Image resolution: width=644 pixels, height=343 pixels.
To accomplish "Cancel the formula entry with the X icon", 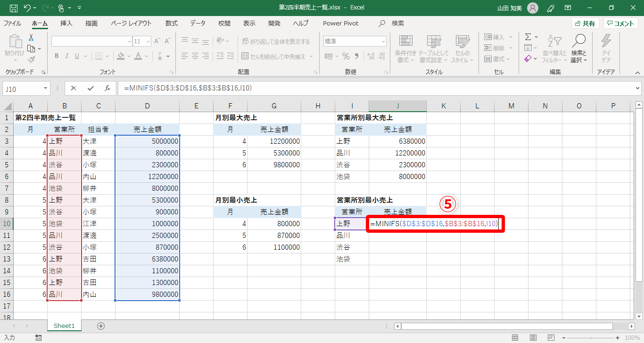I will (x=74, y=88).
